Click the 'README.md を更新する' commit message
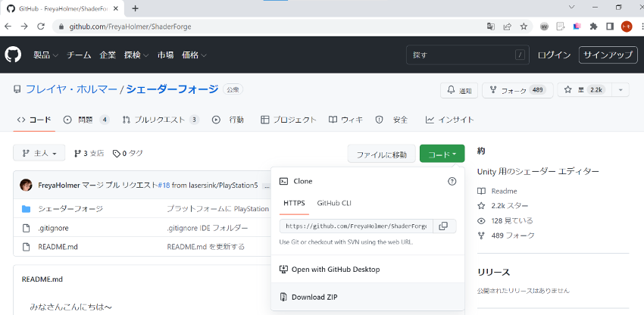Screen dimensions: 644x315 206,247
